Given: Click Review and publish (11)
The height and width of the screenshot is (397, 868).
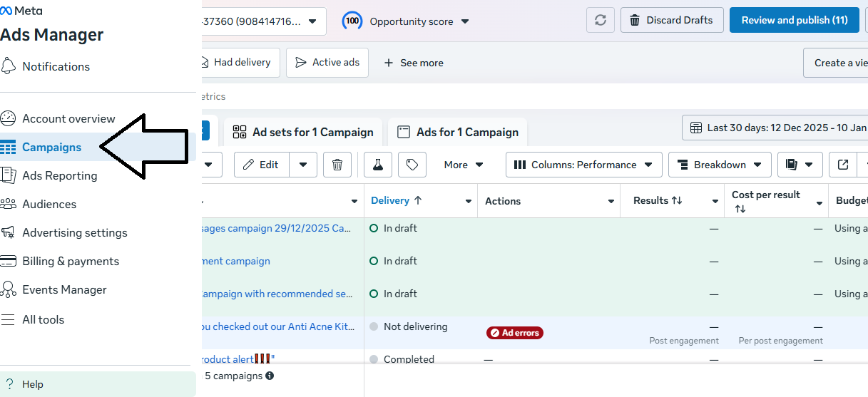Looking at the screenshot, I should (x=795, y=20).
